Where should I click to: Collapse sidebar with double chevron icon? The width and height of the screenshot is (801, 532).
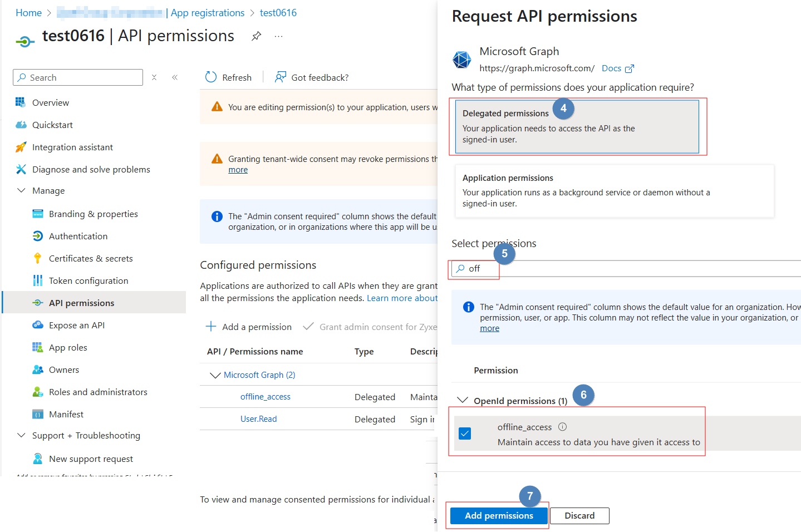175,77
